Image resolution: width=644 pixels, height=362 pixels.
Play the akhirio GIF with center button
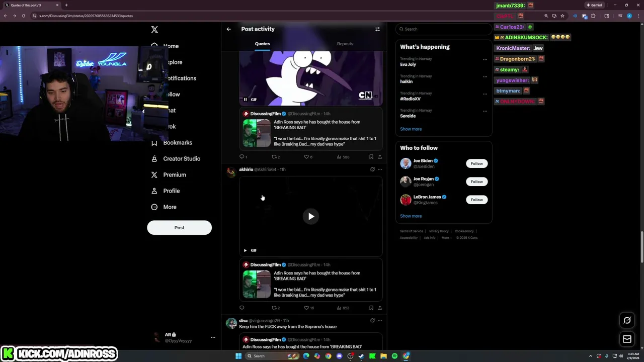click(x=311, y=217)
